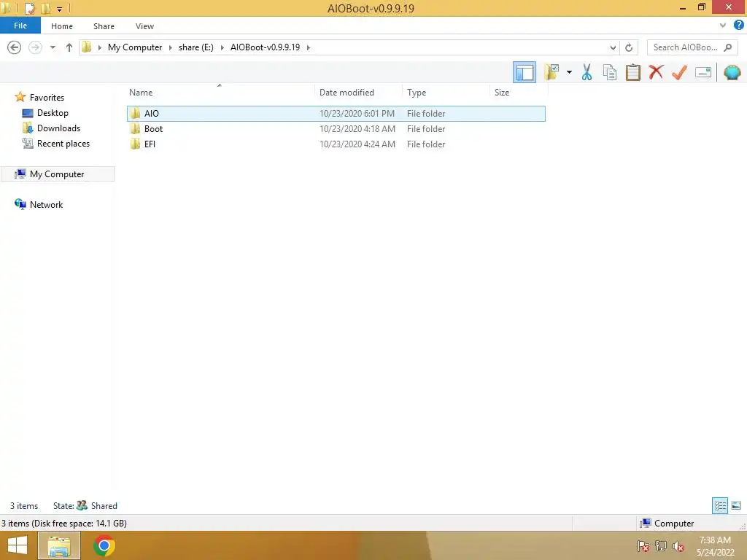Click share (E:) in the address path
This screenshot has width=747, height=560.
point(196,47)
